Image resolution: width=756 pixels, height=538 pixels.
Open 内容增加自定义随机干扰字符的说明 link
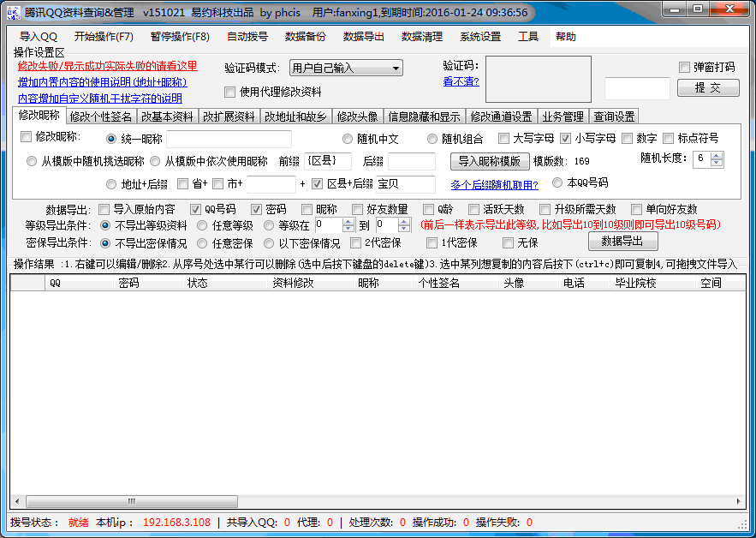coord(100,99)
